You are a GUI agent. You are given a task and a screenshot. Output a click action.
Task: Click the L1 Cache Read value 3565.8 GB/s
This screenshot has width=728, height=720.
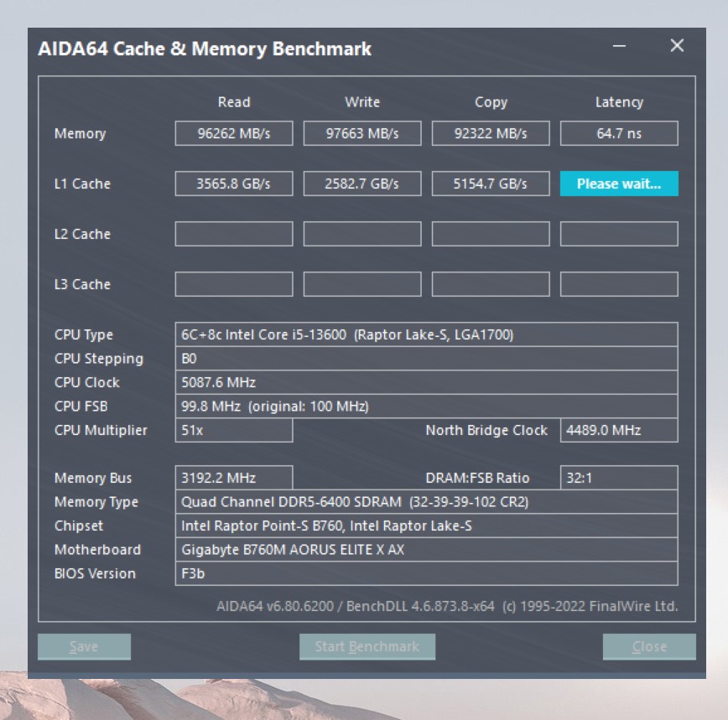[234, 184]
